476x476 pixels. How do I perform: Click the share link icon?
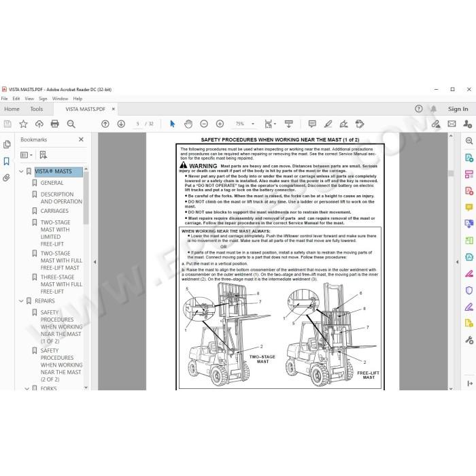[436, 124]
